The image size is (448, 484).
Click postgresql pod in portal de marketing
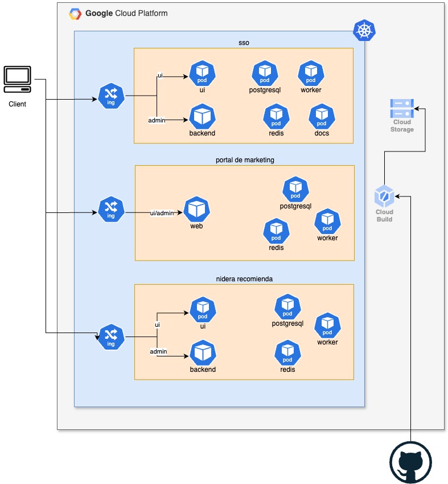point(295,189)
